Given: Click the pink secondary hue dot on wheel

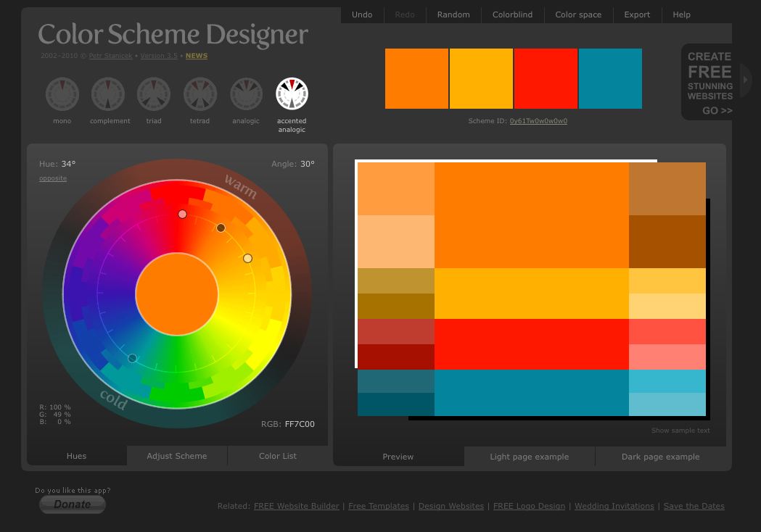Looking at the screenshot, I should pos(183,214).
